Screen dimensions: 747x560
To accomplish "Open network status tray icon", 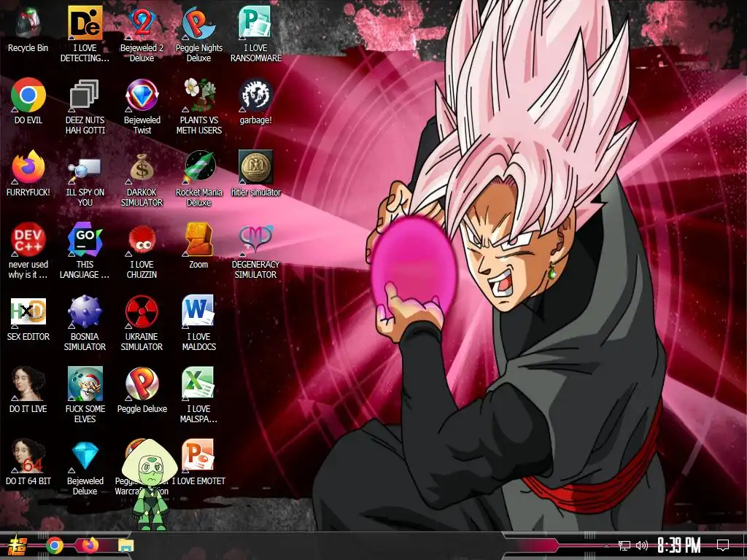I will pos(624,545).
